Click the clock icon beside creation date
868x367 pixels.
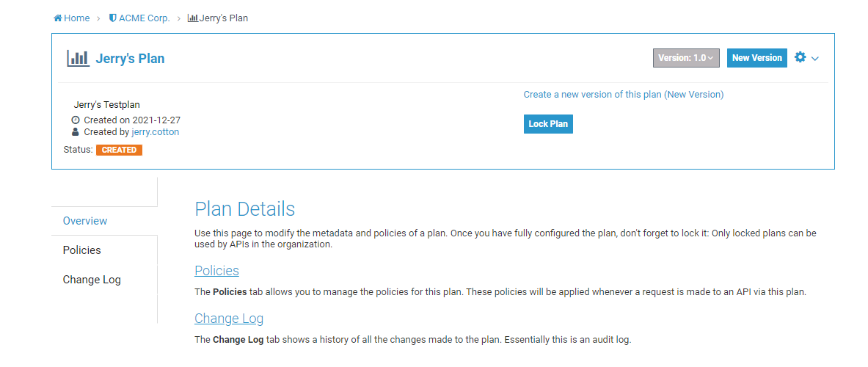click(76, 120)
